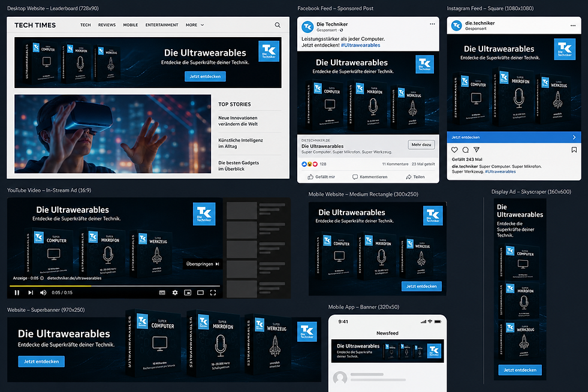Image resolution: width=588 pixels, height=392 pixels.
Task: Click Kommentieren on the Facebook post
Action: 370,177
